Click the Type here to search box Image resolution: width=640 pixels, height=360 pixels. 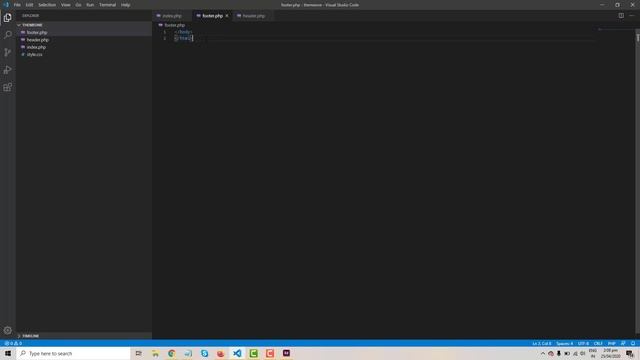click(73, 353)
